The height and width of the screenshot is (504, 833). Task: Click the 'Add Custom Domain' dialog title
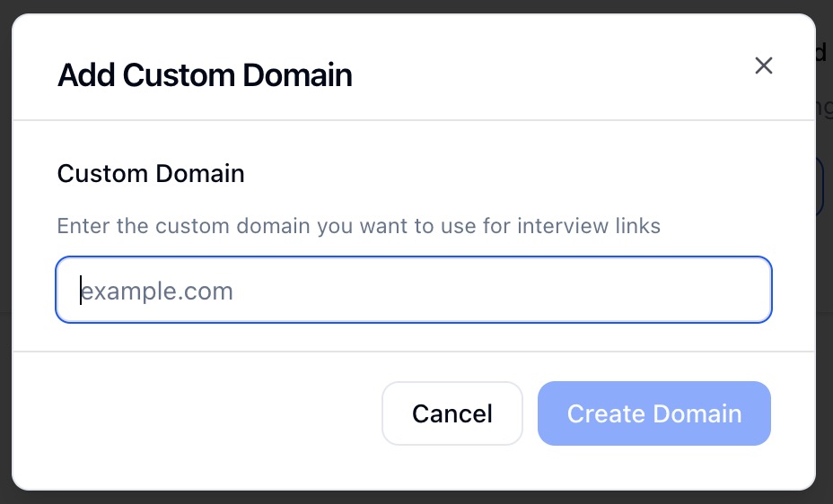(205, 75)
